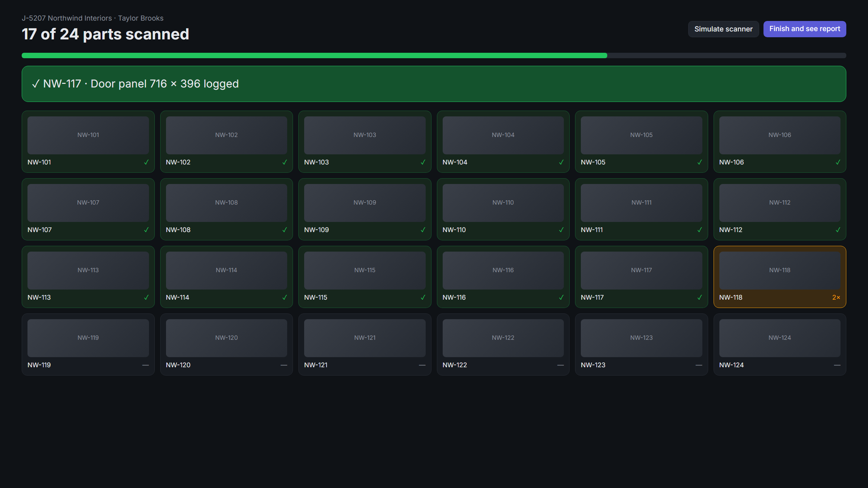Click the NW-119 card label text
Image resolution: width=868 pixels, height=488 pixels.
pos(39,365)
